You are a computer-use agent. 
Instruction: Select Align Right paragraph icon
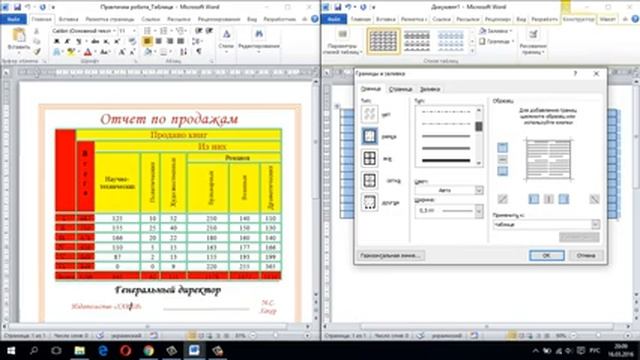170,41
